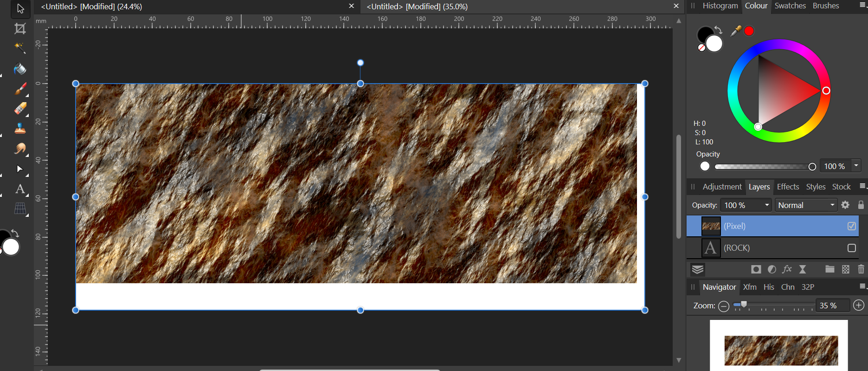Select the black primary colour circle in Colour panel
This screenshot has width=868, height=371.
tap(704, 33)
